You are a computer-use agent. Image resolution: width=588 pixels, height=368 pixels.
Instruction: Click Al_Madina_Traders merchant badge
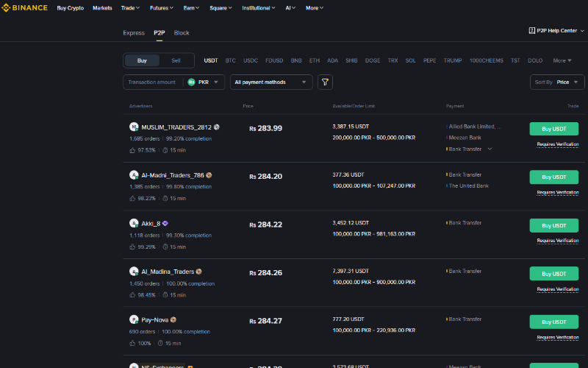[198, 272]
